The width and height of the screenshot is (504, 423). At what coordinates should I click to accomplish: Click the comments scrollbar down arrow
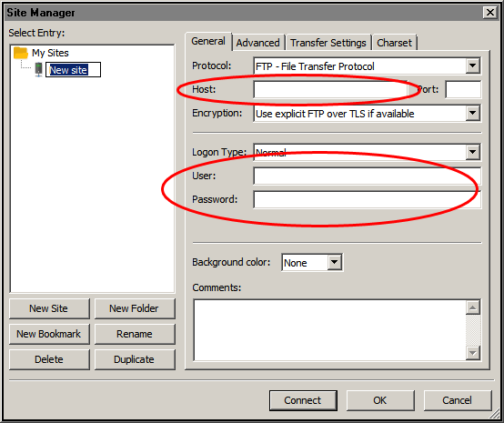pos(472,353)
